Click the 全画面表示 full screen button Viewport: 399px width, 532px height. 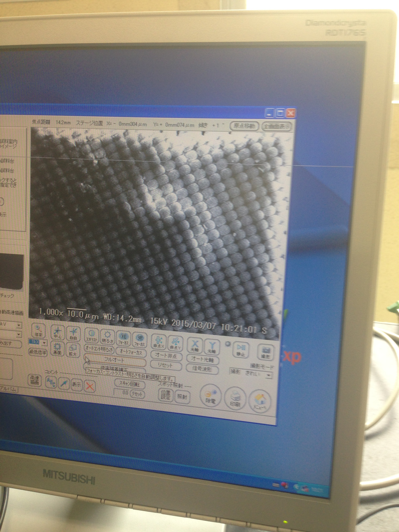point(277,126)
